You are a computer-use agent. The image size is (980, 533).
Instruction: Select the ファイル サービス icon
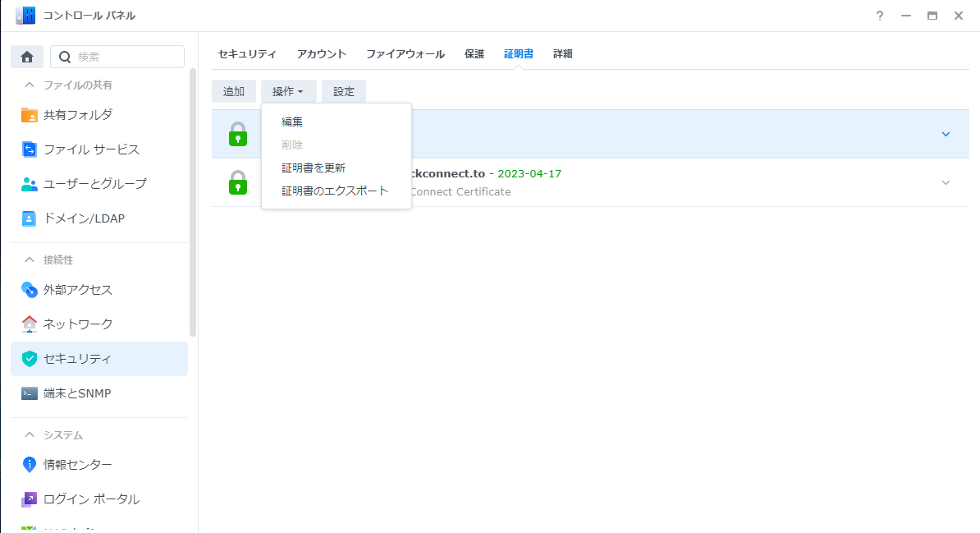pos(30,149)
